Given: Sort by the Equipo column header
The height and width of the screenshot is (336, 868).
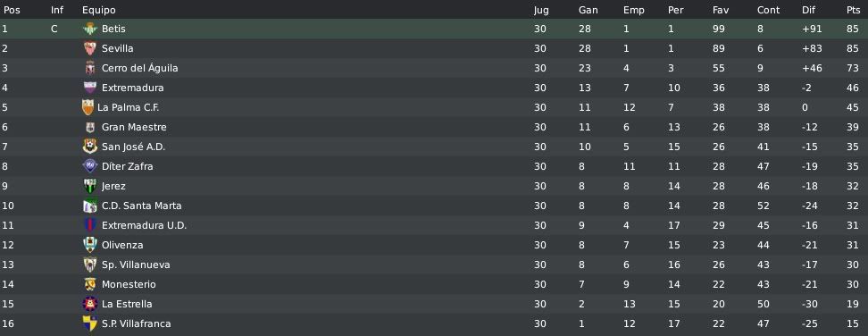Looking at the screenshot, I should pos(99,10).
